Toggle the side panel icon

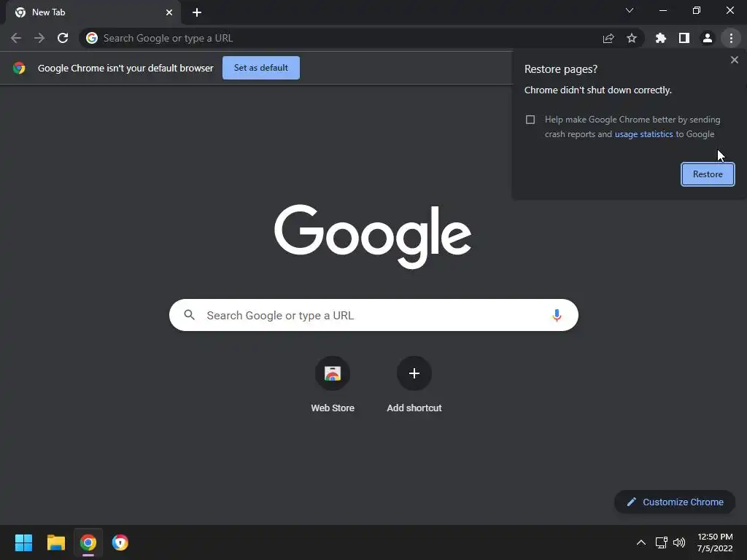pos(684,38)
